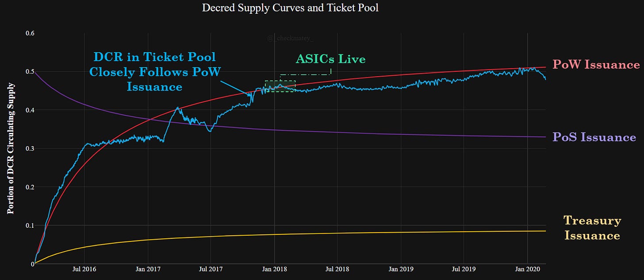Click the Jul 2017 x-axis tick label

point(211,269)
